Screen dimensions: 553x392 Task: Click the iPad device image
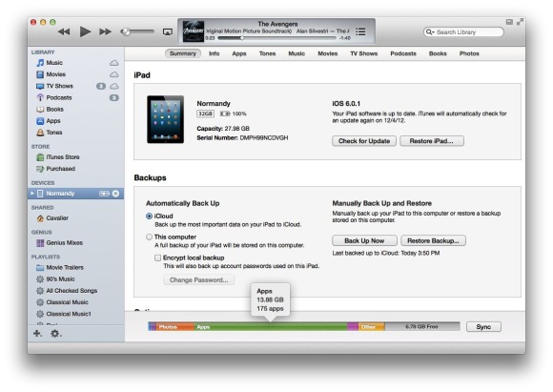[165, 119]
